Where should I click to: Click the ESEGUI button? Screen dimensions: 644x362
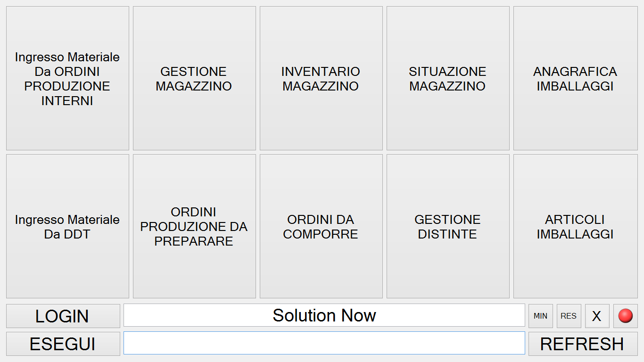point(63,344)
